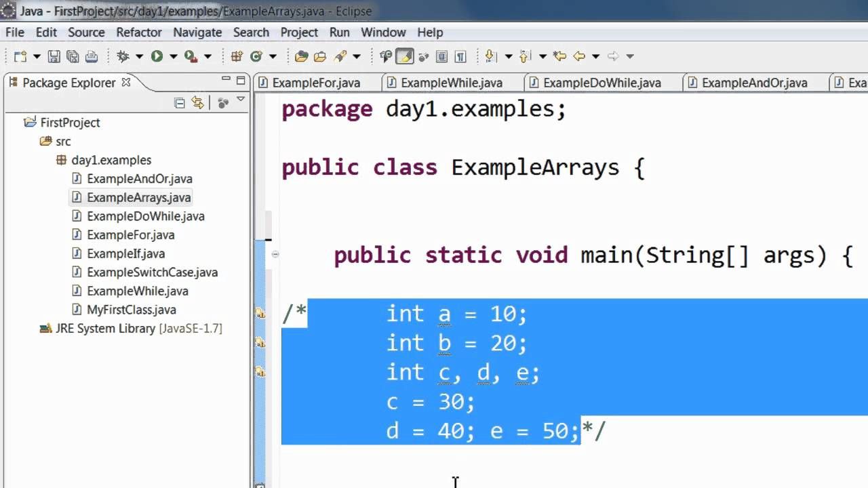Close the Package Explorer view tab
Screen dimensions: 868x488
(x=125, y=82)
